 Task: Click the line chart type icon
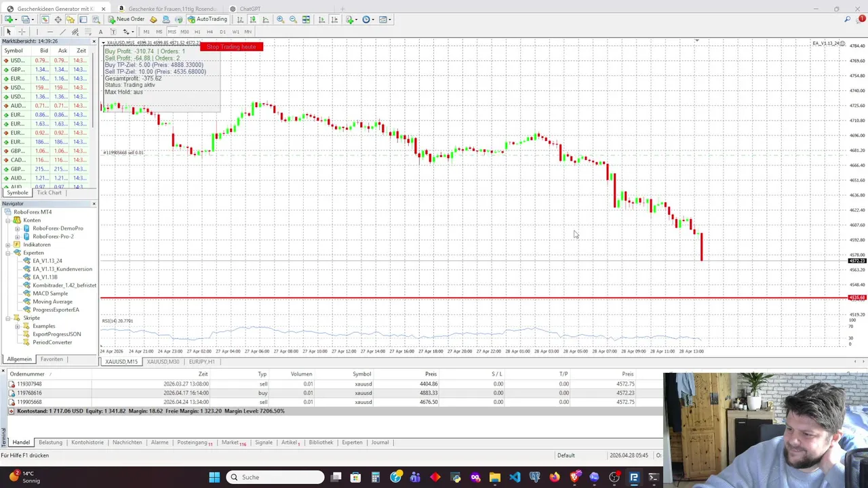tap(266, 19)
